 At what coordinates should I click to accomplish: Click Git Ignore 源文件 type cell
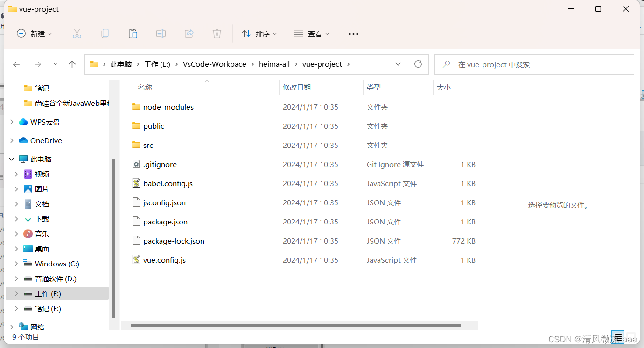[x=395, y=164]
